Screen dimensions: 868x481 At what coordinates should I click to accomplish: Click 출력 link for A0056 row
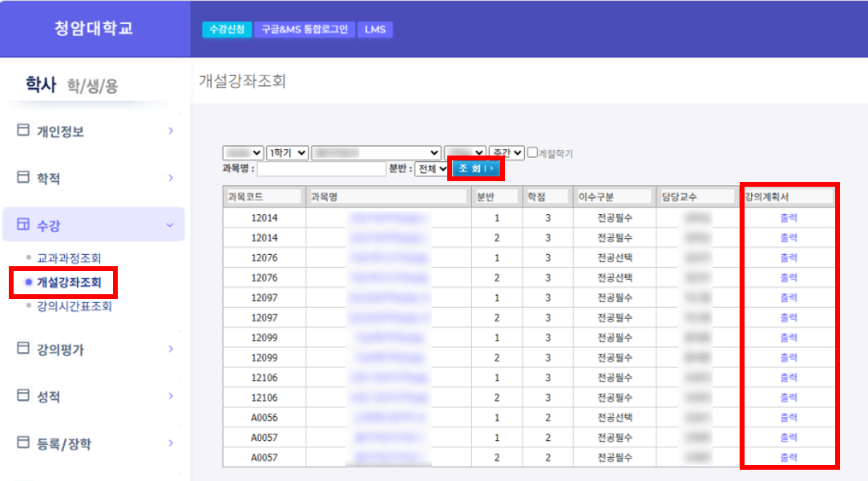tap(789, 418)
